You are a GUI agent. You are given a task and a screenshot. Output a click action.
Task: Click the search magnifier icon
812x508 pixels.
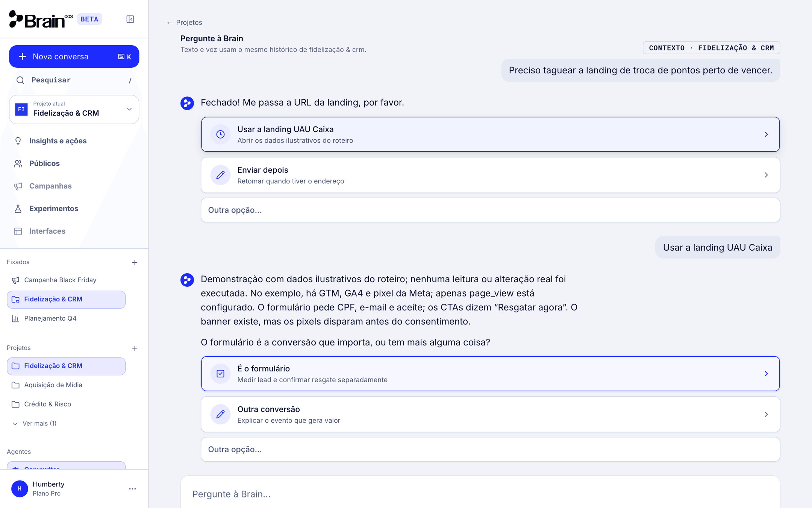click(20, 80)
